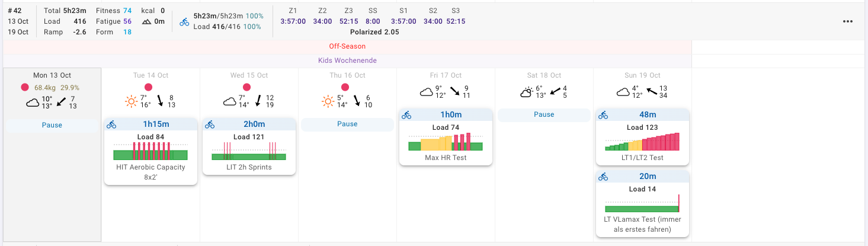Click the cycling icon in week summary header
The width and height of the screenshot is (868, 246).
point(184,22)
